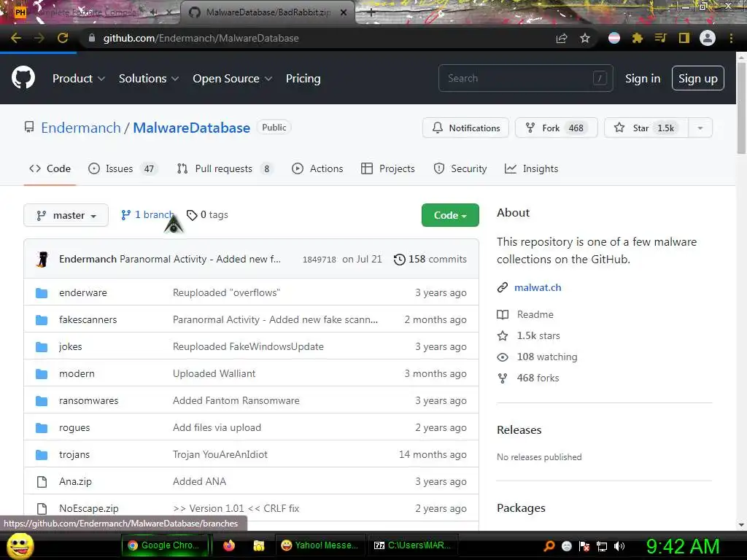Expand the Product menu
Screen dimensions: 747x560
tap(79, 79)
